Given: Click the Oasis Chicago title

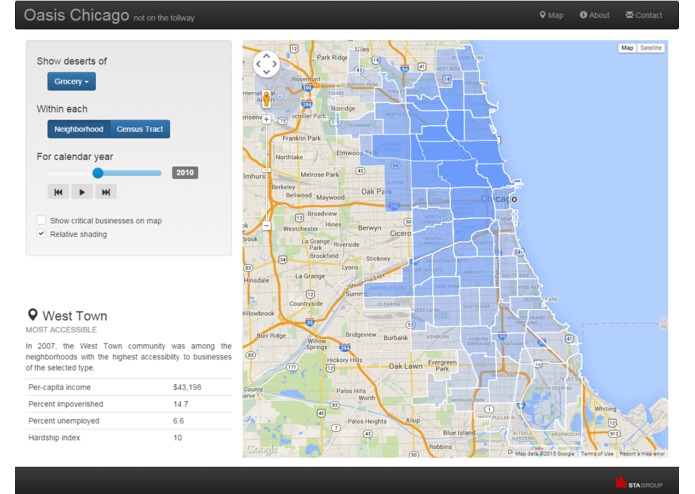Looking at the screenshot, I should (x=76, y=15).
